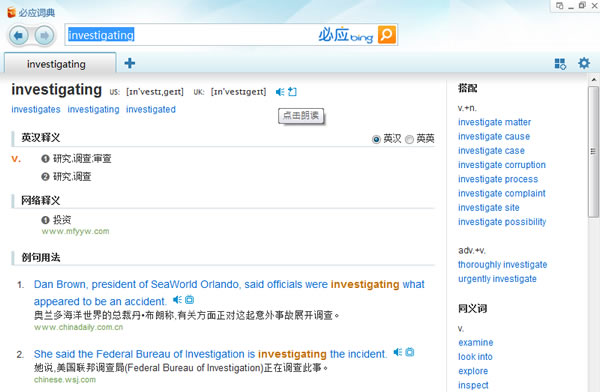Click the 搭配 heading in sidebar
This screenshot has height=392, width=600.
[x=468, y=88]
